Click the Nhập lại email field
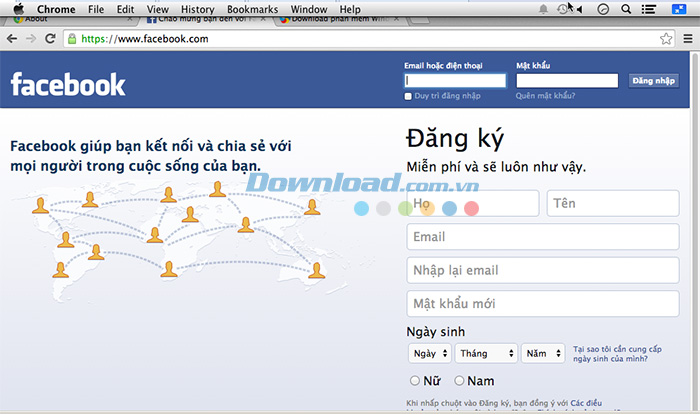 coord(543,270)
